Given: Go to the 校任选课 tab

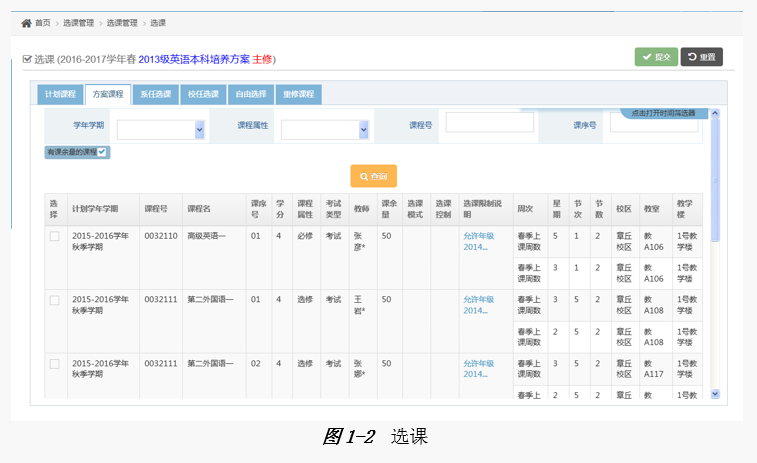Looking at the screenshot, I should tap(203, 94).
